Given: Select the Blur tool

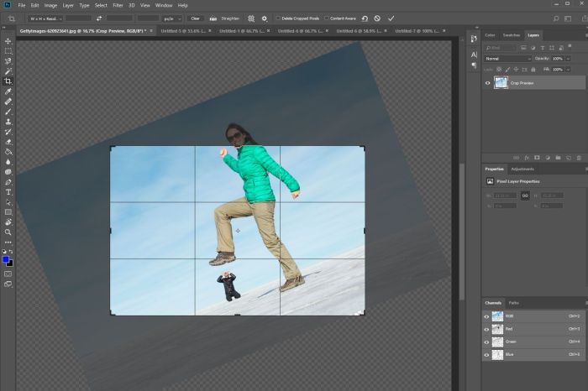Looking at the screenshot, I should click(x=8, y=162).
